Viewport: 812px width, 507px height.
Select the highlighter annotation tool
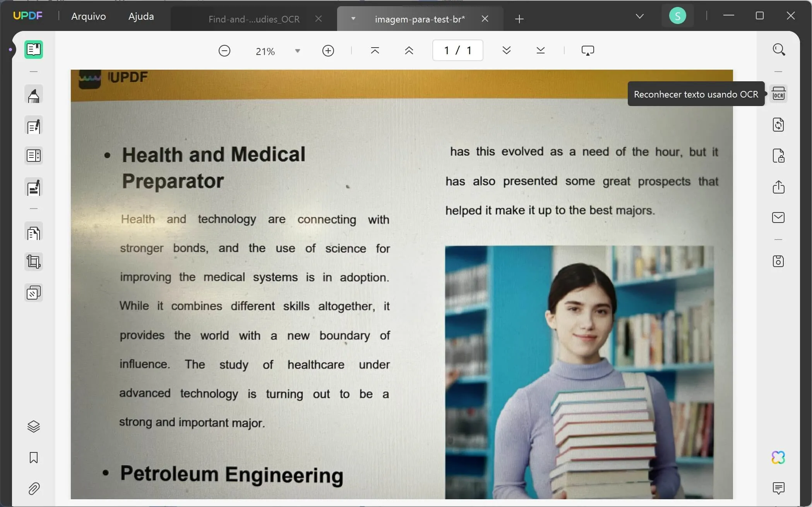click(x=34, y=94)
